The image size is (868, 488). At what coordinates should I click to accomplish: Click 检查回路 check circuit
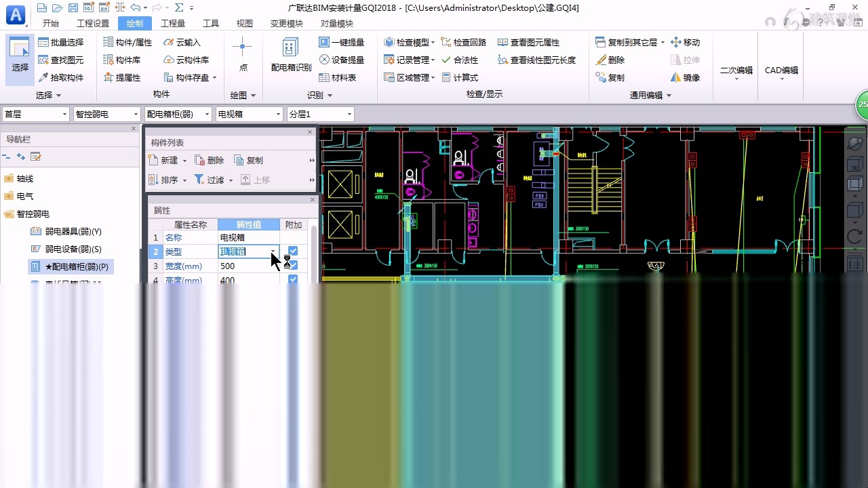(x=464, y=42)
